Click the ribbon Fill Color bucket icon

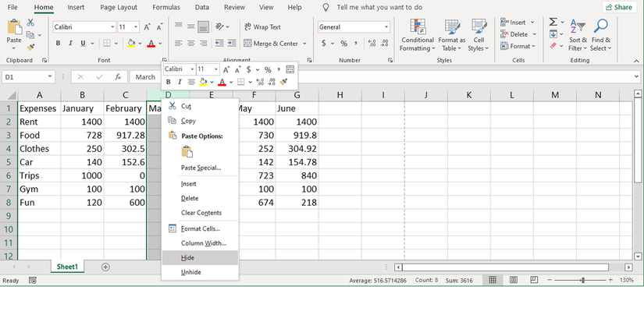click(131, 43)
